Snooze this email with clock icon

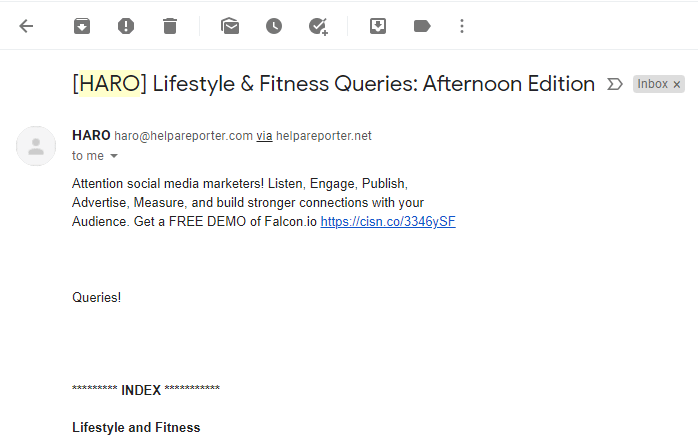point(274,26)
